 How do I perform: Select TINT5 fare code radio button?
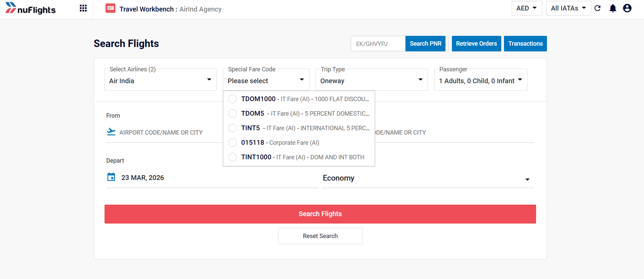[x=232, y=128]
